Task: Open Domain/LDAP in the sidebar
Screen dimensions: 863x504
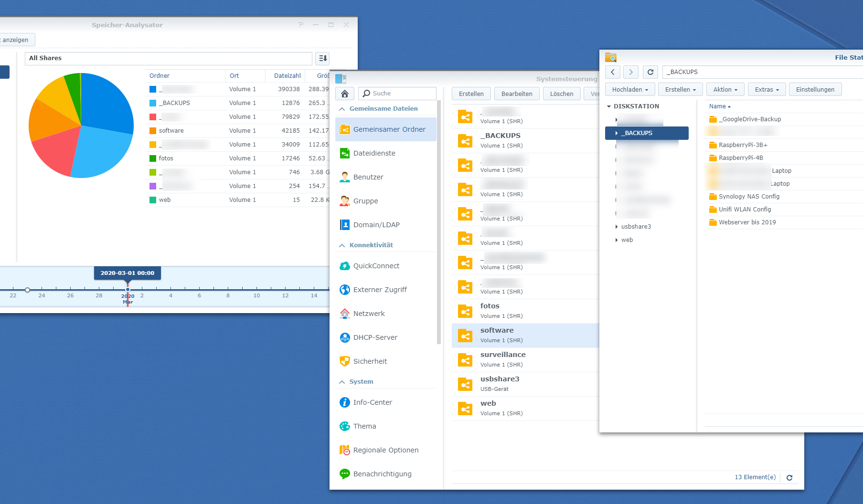Action: pos(386,225)
